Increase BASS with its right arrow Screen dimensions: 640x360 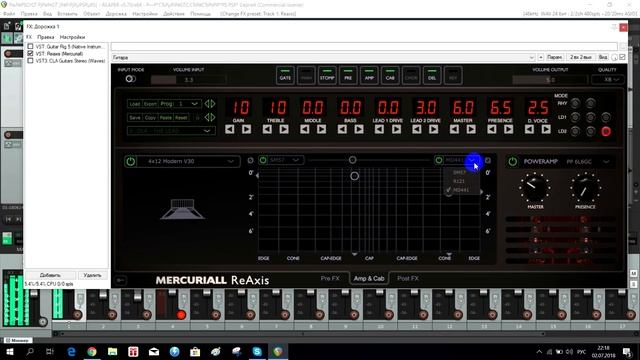359,129
